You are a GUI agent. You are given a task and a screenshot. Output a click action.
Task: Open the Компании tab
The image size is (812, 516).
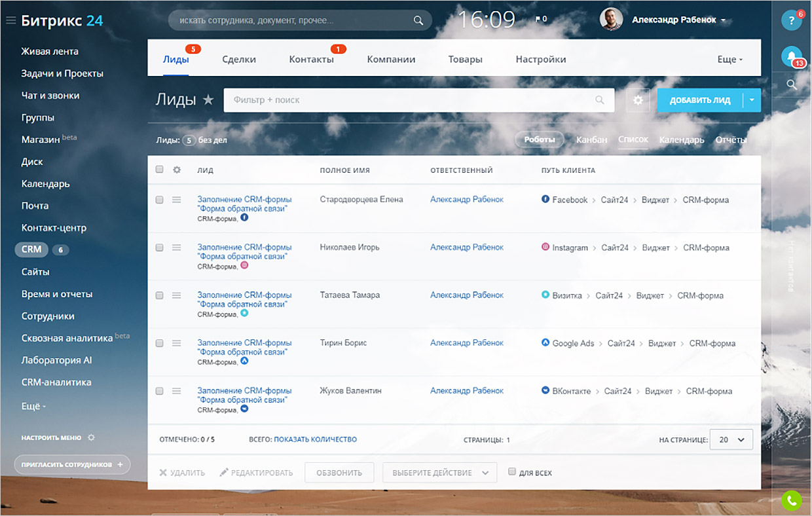[391, 59]
